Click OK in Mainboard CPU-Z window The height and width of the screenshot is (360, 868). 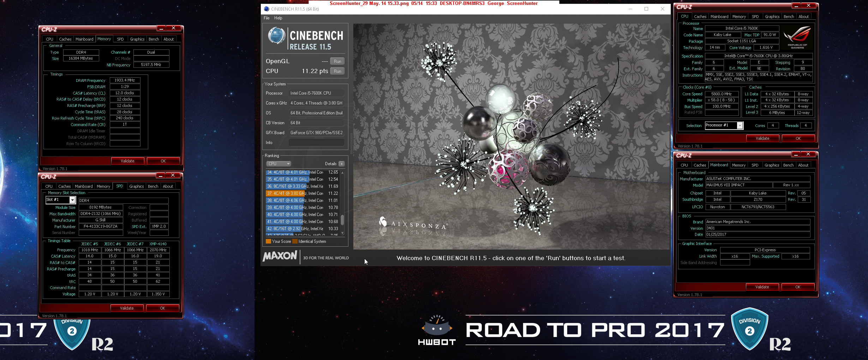pyautogui.click(x=798, y=287)
